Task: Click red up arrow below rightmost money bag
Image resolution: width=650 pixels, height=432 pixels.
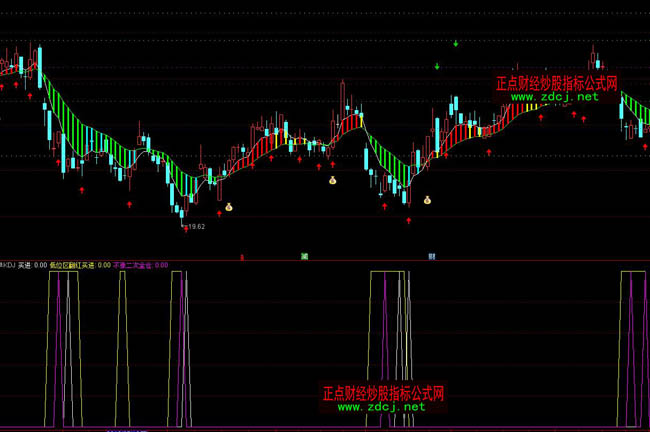Action: (408, 220)
